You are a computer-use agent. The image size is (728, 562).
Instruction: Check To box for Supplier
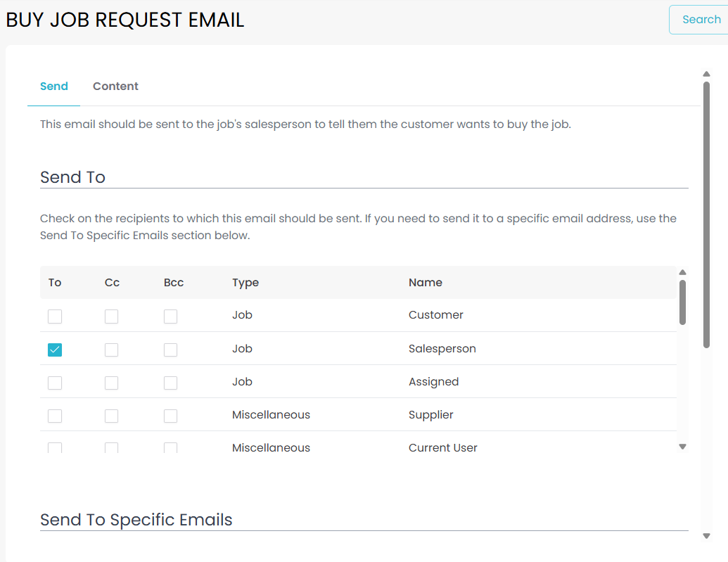[55, 416]
